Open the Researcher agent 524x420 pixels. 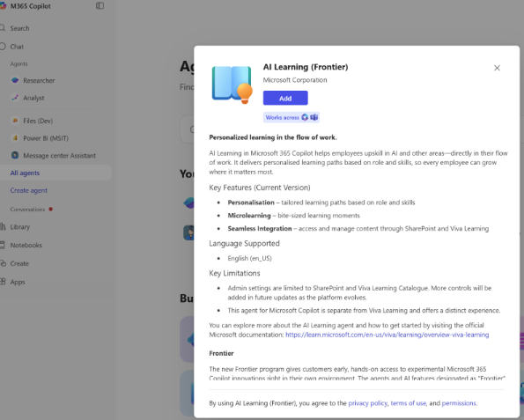tap(39, 80)
